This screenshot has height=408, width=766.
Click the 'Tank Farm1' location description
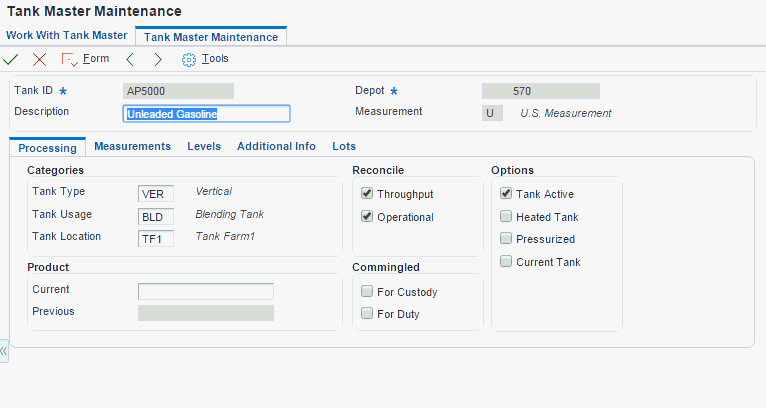(225, 236)
